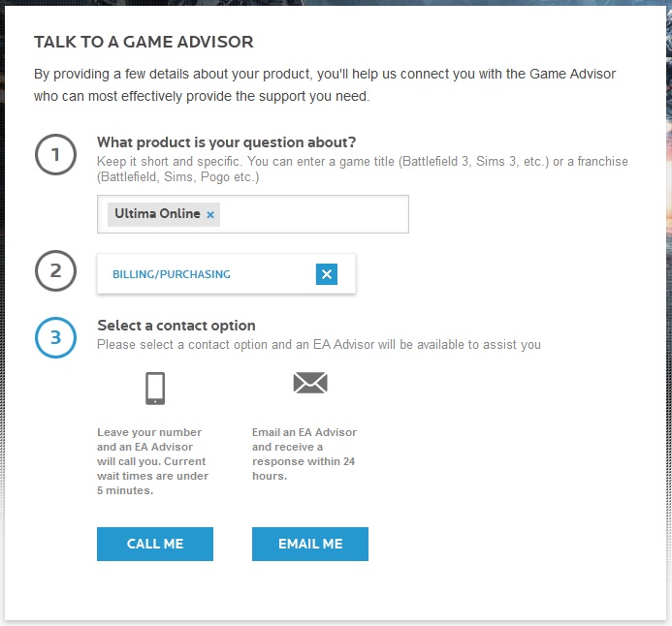Focus the product name input field

pos(313,214)
